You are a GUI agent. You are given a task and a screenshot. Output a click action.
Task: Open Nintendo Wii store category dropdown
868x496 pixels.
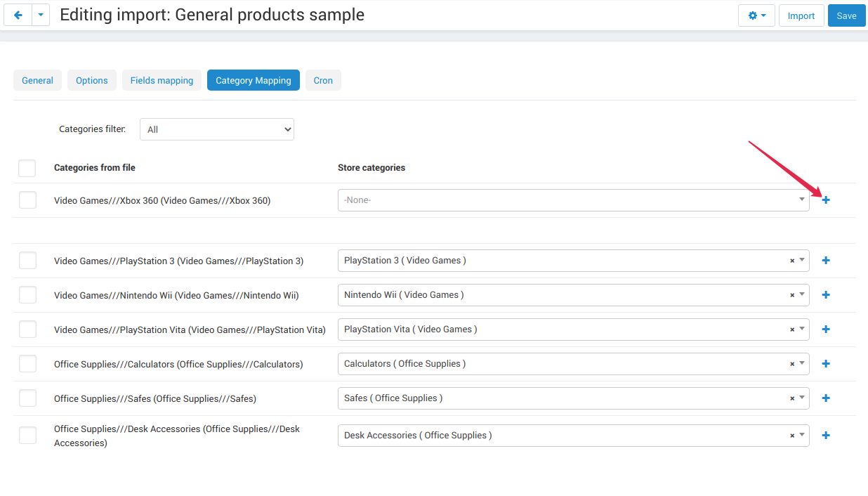(x=573, y=295)
